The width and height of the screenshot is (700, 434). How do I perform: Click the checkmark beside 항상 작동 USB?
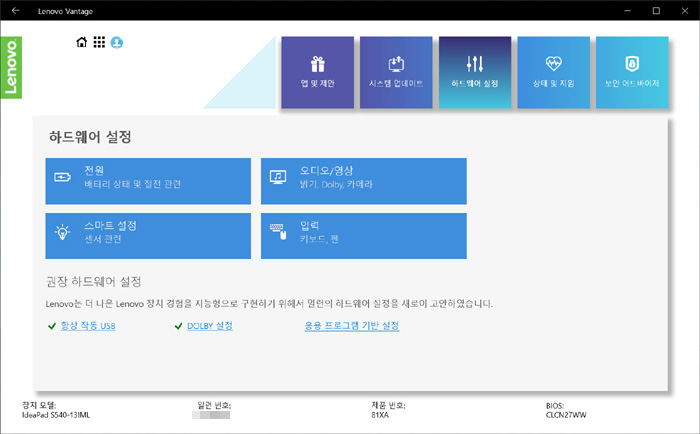tap(52, 326)
